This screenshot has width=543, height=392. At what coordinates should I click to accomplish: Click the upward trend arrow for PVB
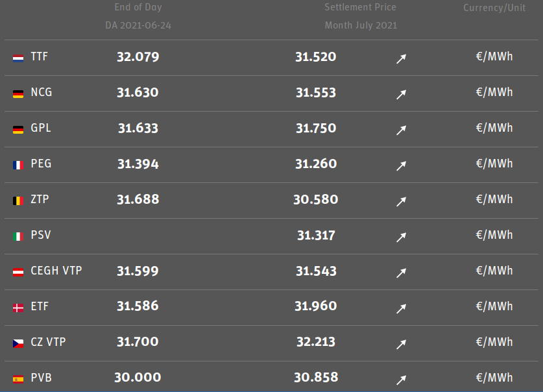[401, 380]
